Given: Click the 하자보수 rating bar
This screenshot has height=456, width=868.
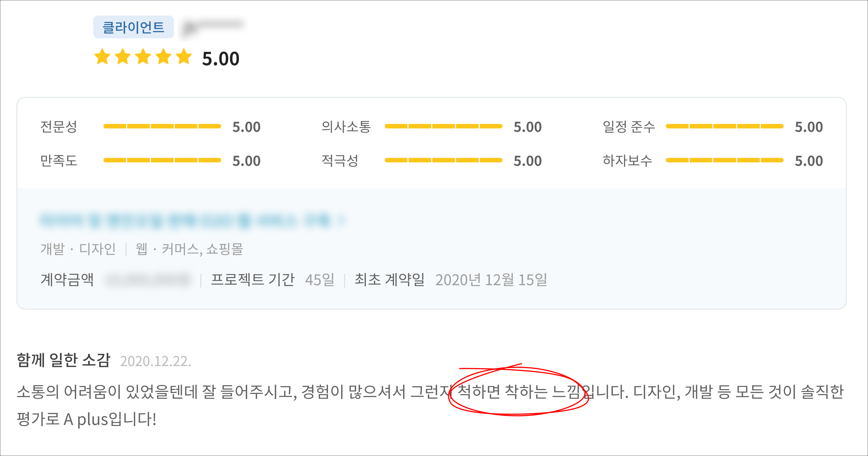Looking at the screenshot, I should tap(725, 160).
